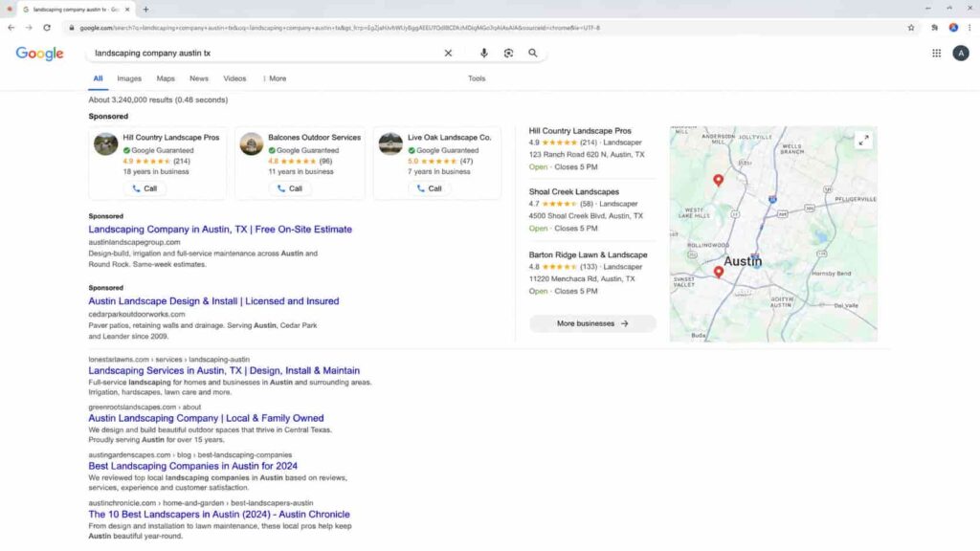Submit search with the magnifier icon
The image size is (980, 551).
[532, 54]
